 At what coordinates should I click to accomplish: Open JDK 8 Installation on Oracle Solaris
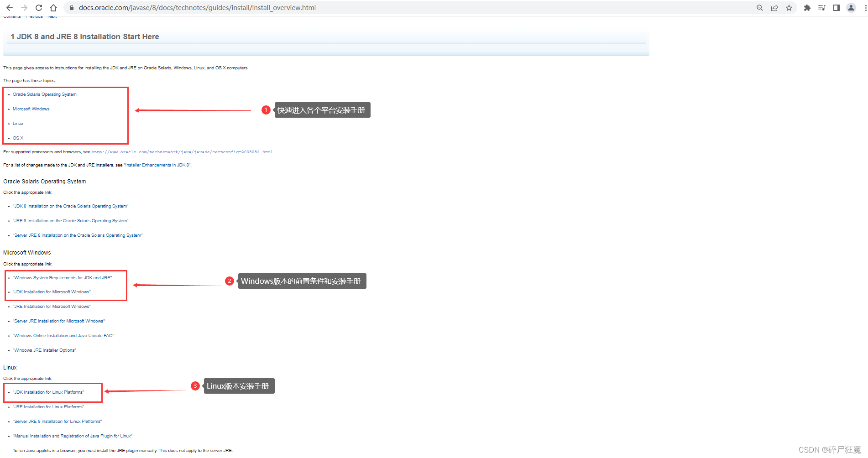click(71, 206)
